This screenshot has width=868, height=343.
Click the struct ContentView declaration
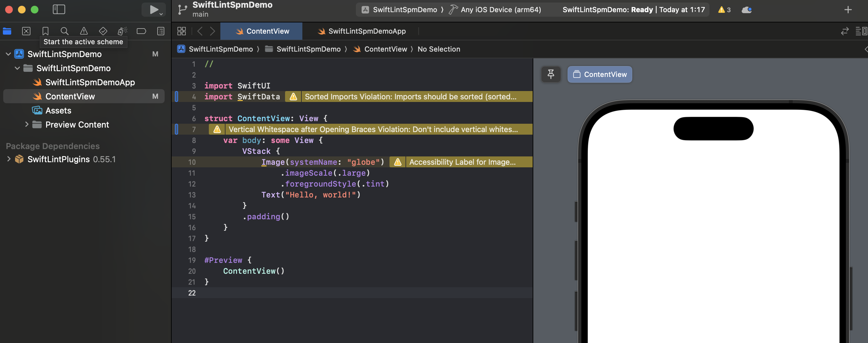pos(266,119)
